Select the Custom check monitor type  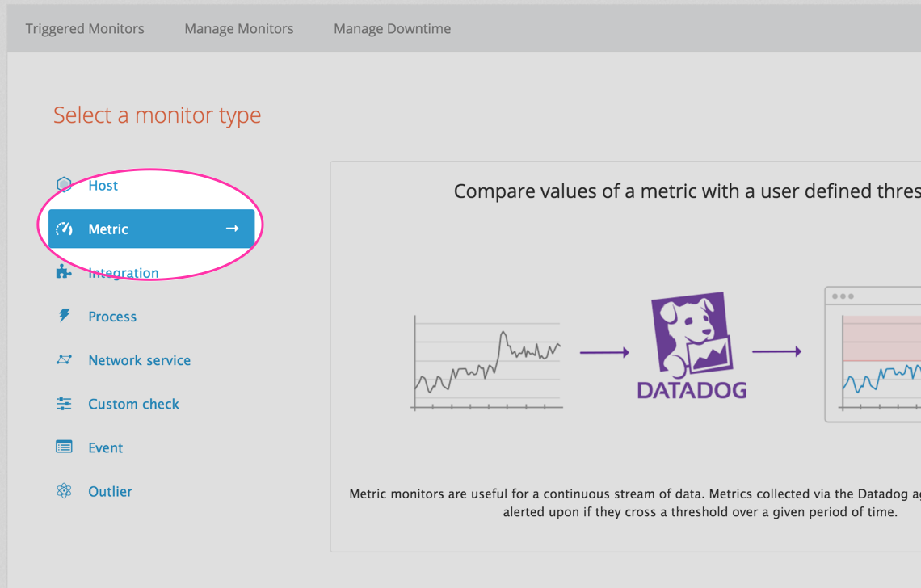[133, 403]
